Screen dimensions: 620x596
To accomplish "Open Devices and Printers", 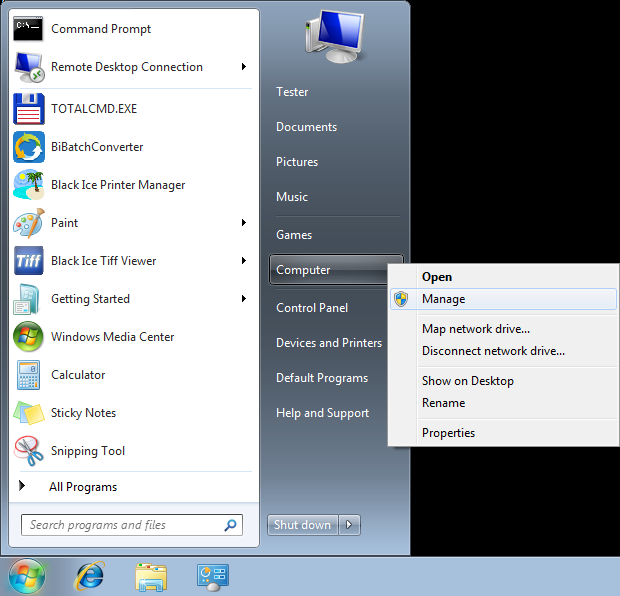I will point(329,343).
